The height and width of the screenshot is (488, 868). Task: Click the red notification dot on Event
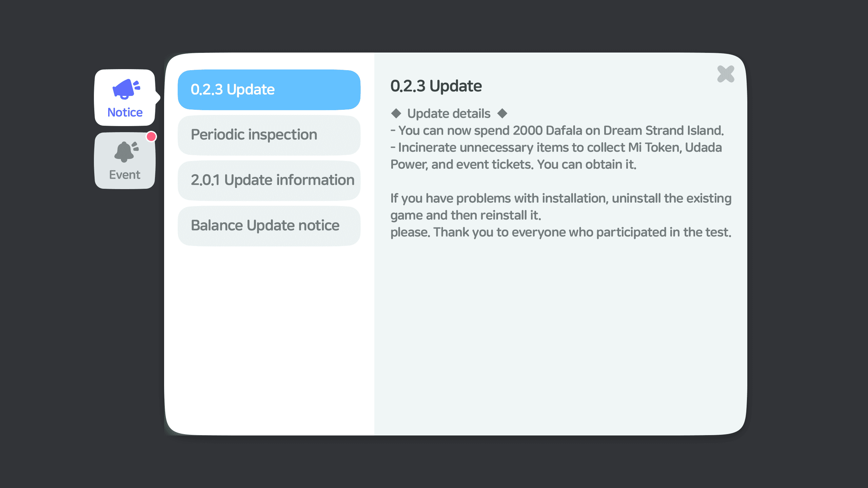pyautogui.click(x=151, y=137)
